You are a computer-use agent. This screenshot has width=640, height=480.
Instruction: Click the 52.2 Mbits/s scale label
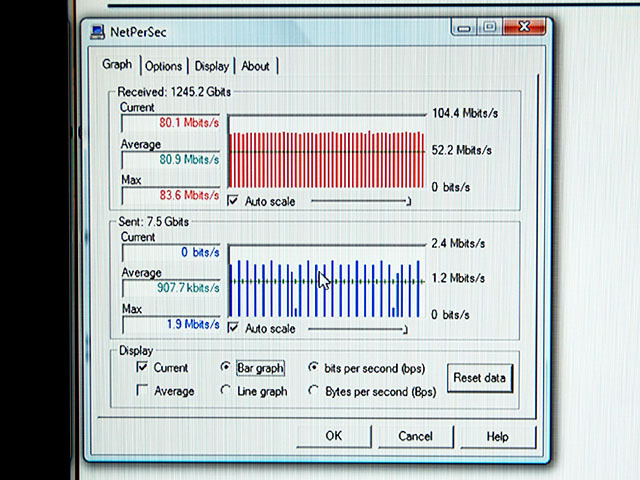462,150
